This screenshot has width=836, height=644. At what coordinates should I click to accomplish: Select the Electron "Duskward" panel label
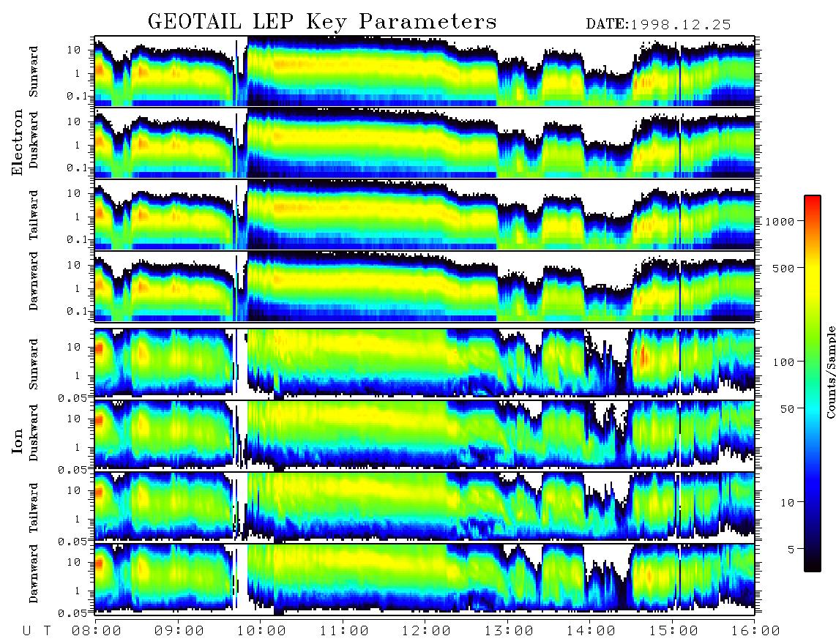34,140
